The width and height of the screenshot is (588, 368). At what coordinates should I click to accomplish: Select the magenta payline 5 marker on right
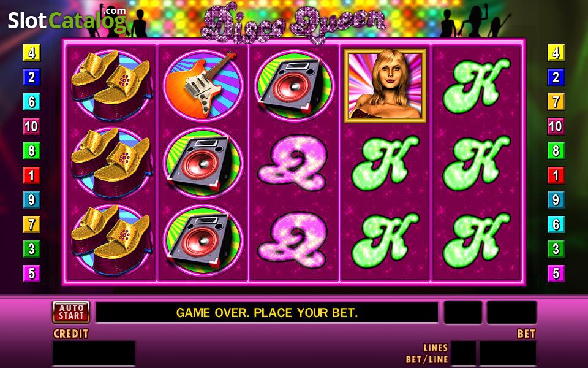click(x=556, y=273)
